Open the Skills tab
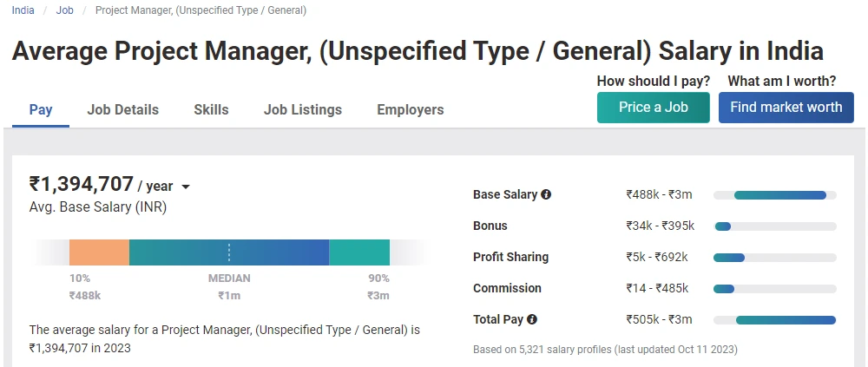Image resolution: width=868 pixels, height=367 pixels. click(211, 109)
